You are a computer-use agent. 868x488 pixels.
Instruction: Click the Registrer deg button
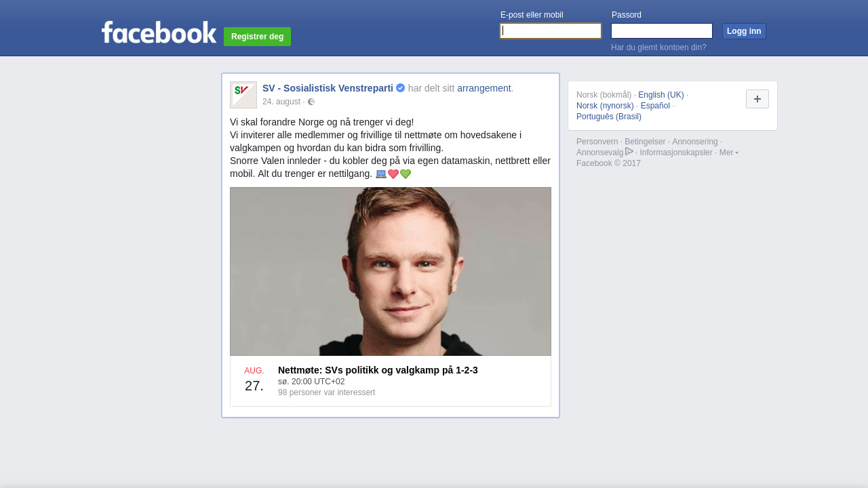[x=257, y=37]
